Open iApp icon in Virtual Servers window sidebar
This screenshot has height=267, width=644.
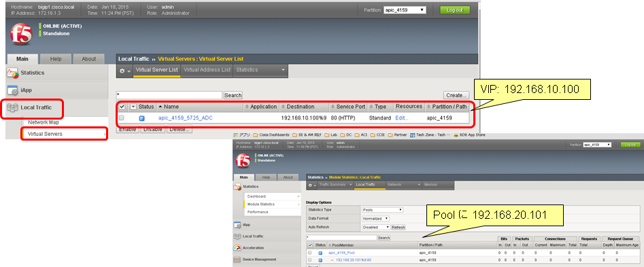(x=12, y=90)
